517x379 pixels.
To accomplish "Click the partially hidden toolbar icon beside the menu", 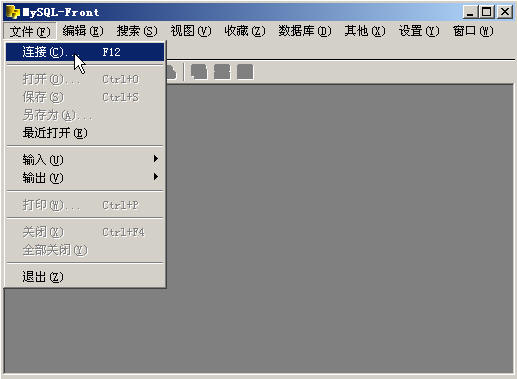I will tap(171, 72).
